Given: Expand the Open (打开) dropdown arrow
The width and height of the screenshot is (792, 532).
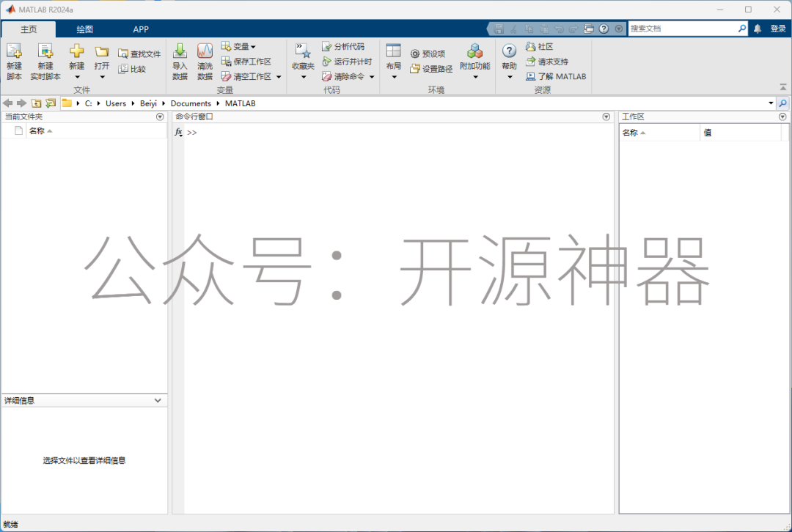Looking at the screenshot, I should [102, 77].
